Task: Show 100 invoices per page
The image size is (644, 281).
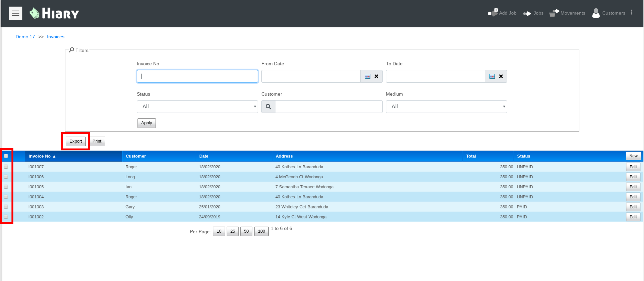Action: (x=261, y=231)
